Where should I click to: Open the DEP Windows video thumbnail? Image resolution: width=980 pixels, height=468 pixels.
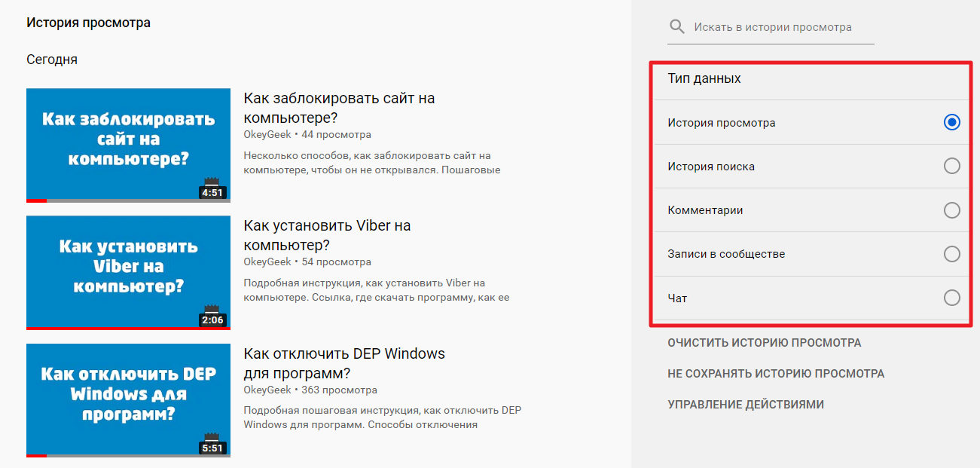pos(128,399)
